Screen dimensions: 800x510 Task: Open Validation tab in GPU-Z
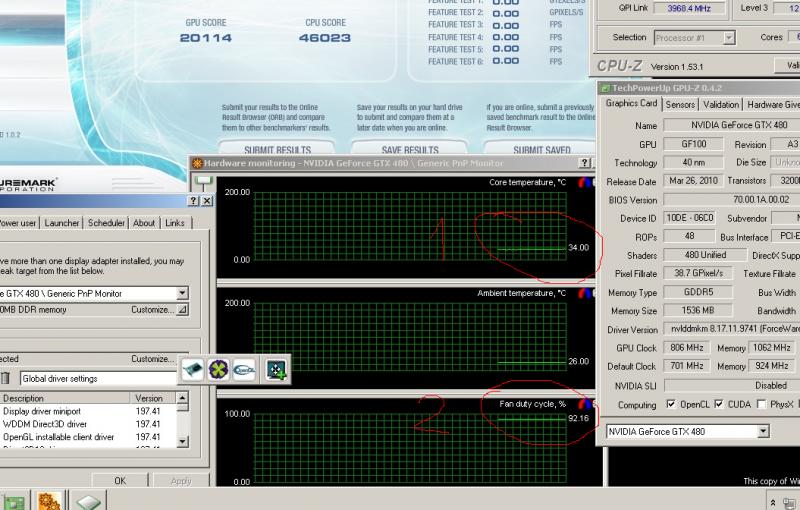pyautogui.click(x=721, y=105)
